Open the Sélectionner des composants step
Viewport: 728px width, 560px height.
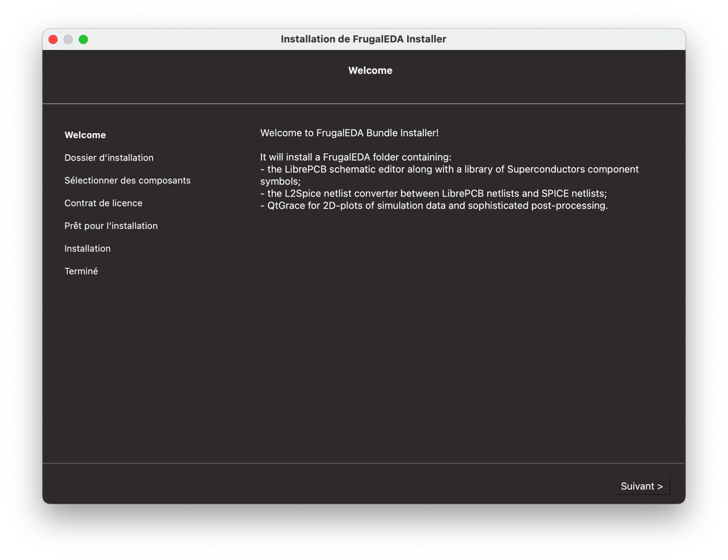128,180
